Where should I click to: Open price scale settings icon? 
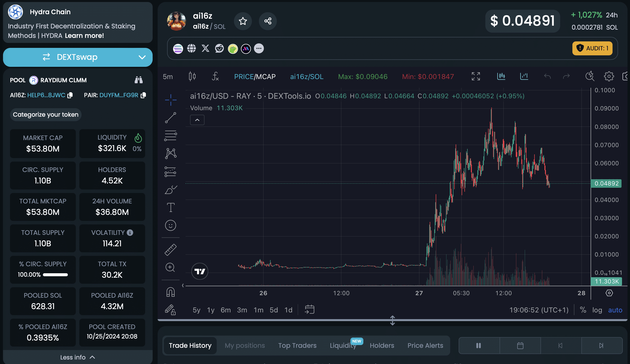609,293
